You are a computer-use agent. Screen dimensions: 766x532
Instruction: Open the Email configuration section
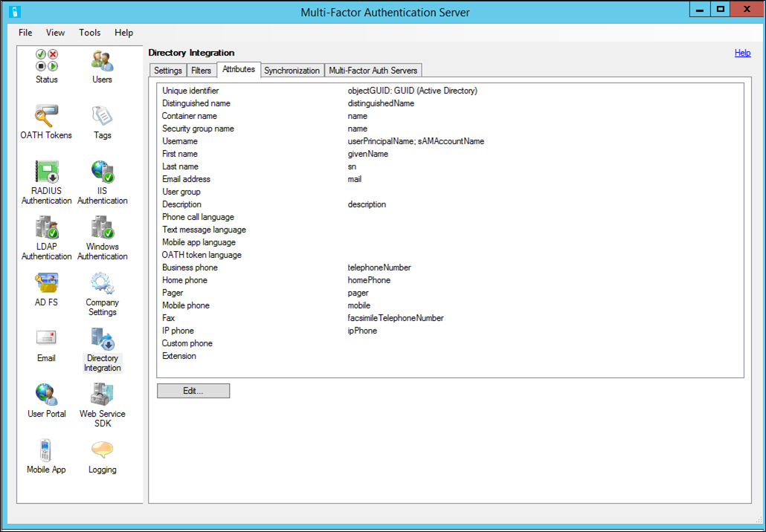pyautogui.click(x=46, y=346)
